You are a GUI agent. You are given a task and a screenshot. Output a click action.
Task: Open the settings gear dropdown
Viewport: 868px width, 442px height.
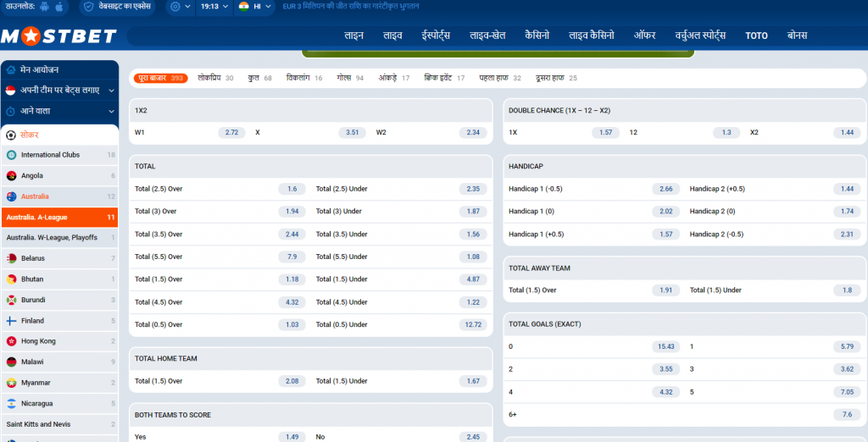(x=181, y=7)
